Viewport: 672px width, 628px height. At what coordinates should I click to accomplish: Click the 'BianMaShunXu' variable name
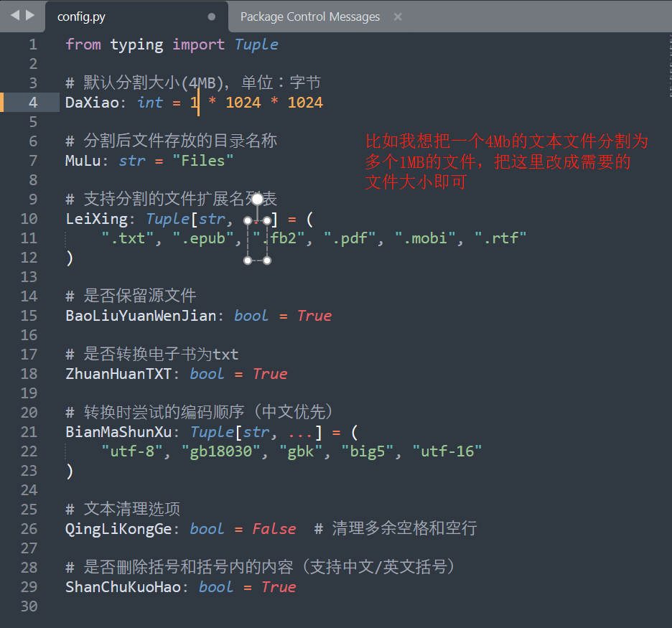(x=118, y=432)
